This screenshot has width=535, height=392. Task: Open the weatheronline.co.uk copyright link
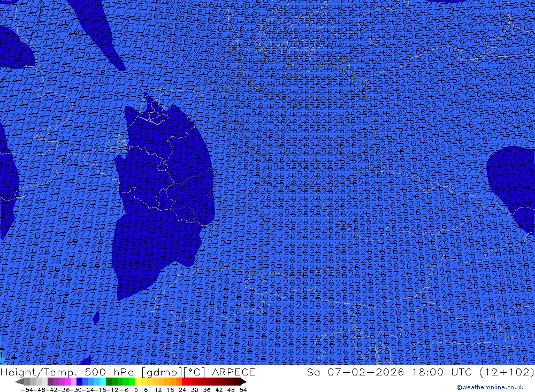click(490, 387)
